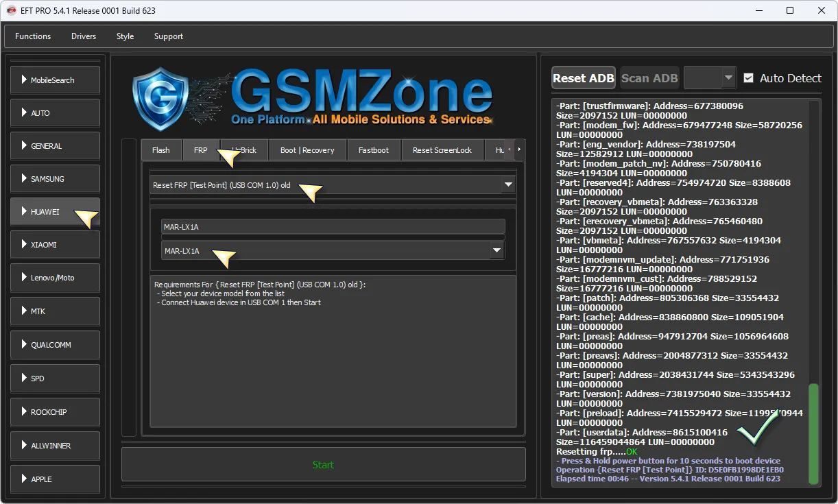Expand the MAR-LX1A model dropdown
The width and height of the screenshot is (838, 504).
[x=496, y=251]
